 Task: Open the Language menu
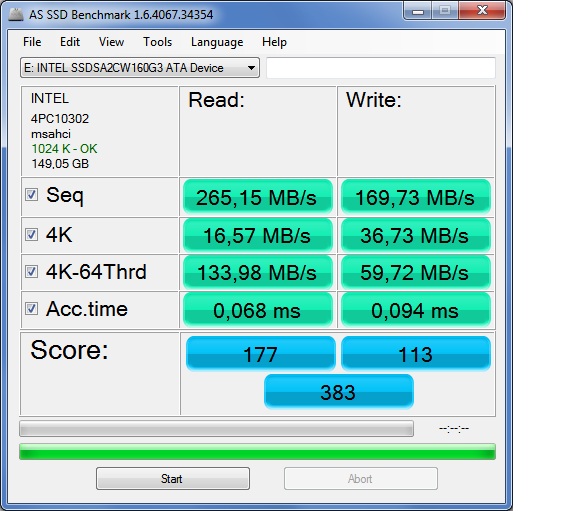click(217, 42)
